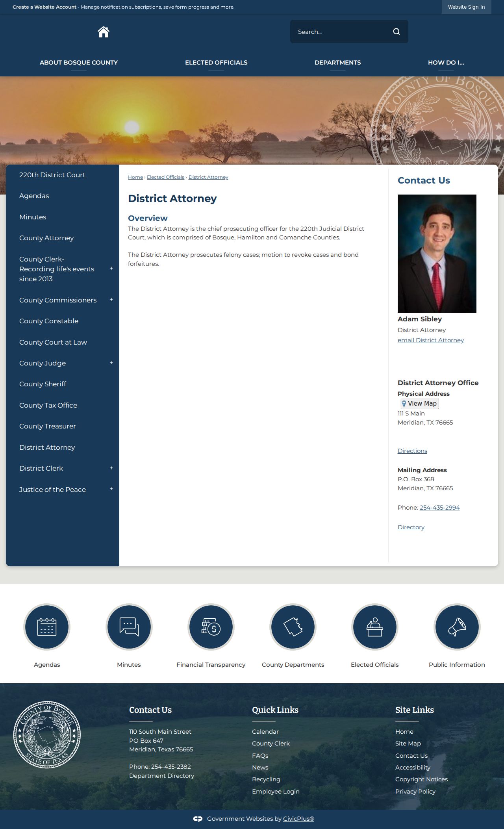Expand County Commissioners submenu
The image size is (504, 829).
coord(111,300)
